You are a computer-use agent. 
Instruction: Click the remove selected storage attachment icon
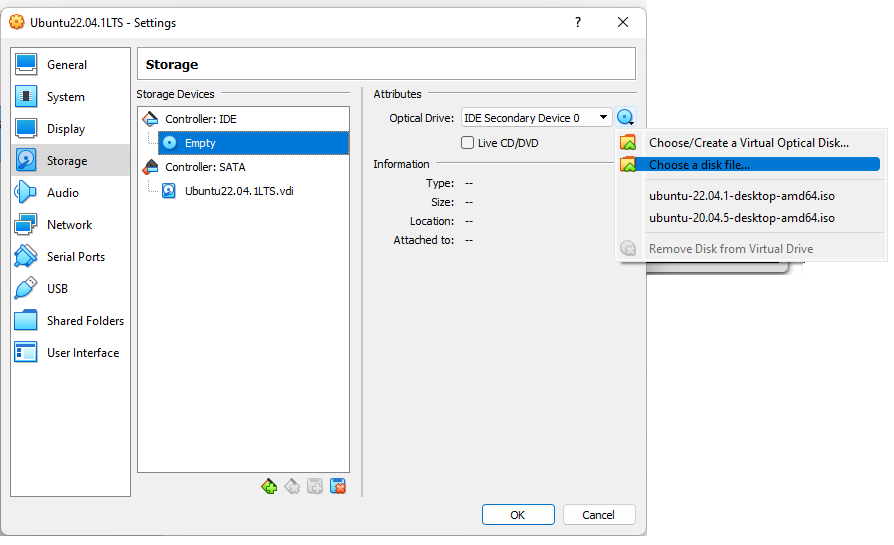coord(338,486)
